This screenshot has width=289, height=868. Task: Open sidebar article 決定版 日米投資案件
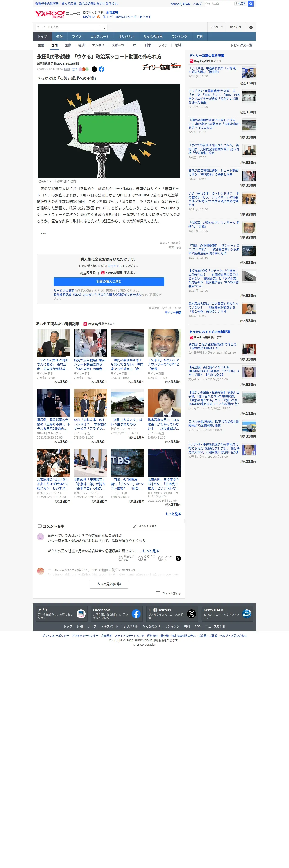212,346
